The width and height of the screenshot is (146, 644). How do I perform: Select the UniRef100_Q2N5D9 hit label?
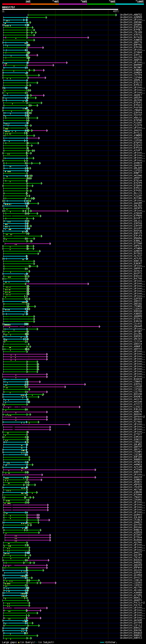point(131,17)
